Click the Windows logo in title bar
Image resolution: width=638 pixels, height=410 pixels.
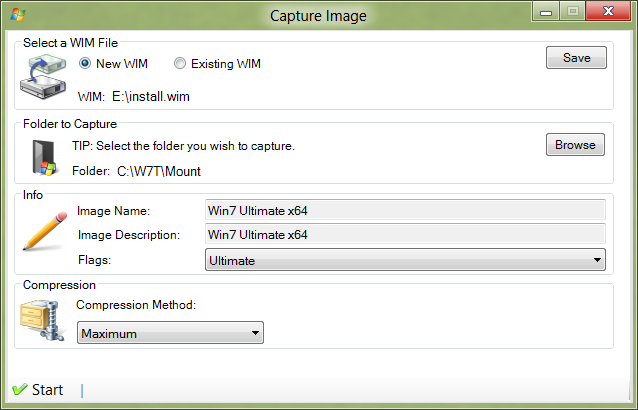coord(18,15)
